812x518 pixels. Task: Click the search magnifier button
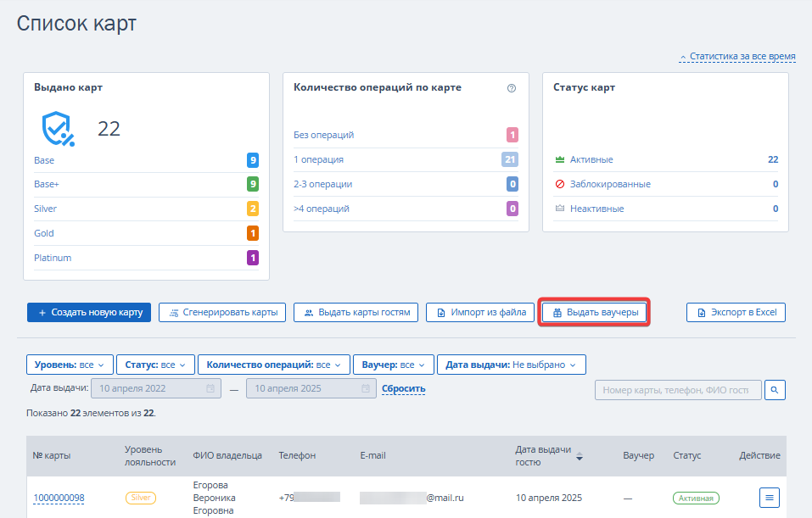(x=774, y=390)
